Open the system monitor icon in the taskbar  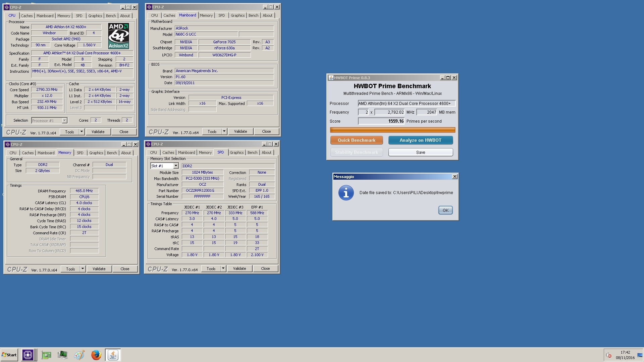click(x=63, y=355)
